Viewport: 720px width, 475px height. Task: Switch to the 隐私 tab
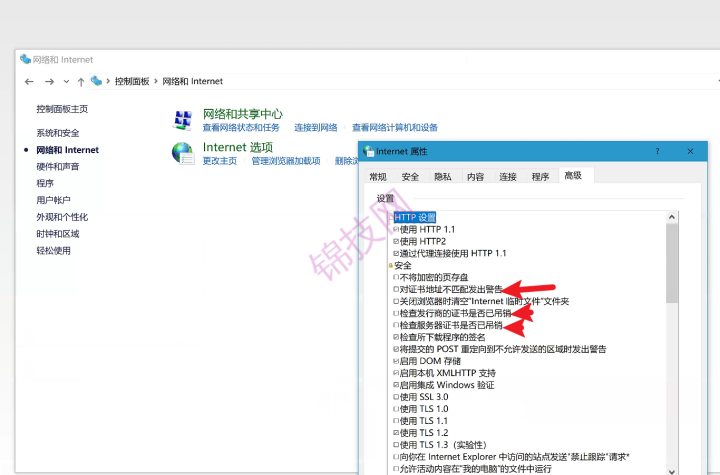point(443,177)
